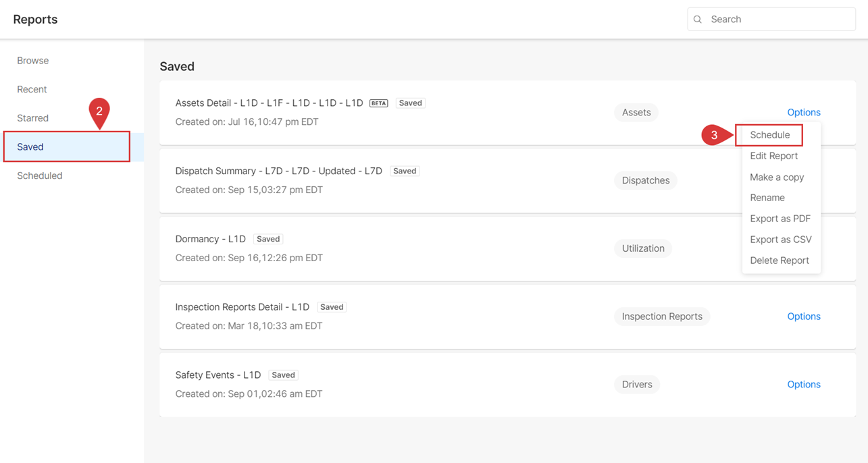
Task: Open Dispatch Summary L7D report
Action: click(278, 171)
